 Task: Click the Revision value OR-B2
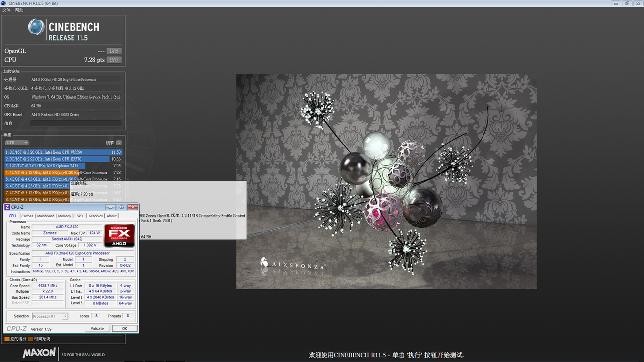point(125,266)
